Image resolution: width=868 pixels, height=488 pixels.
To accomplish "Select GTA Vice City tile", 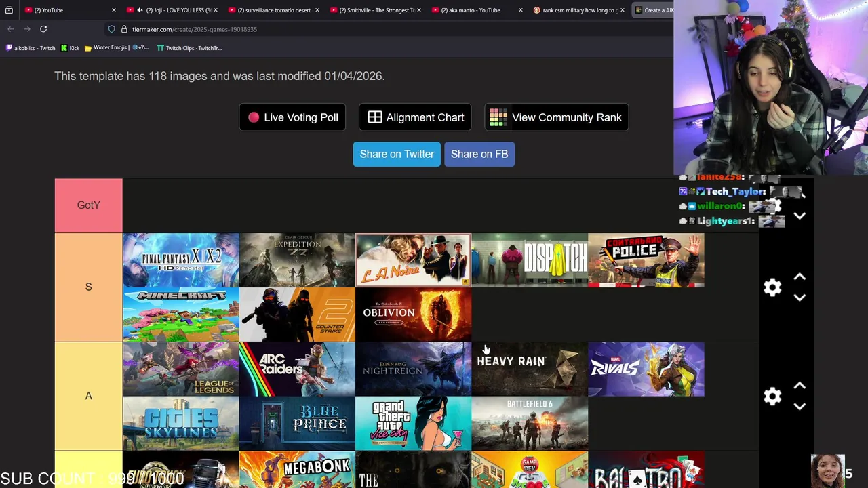I will point(414,424).
